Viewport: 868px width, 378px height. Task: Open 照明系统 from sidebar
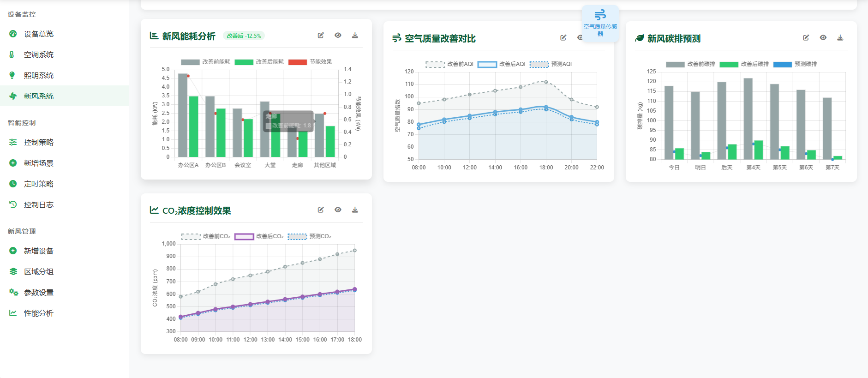(39, 75)
